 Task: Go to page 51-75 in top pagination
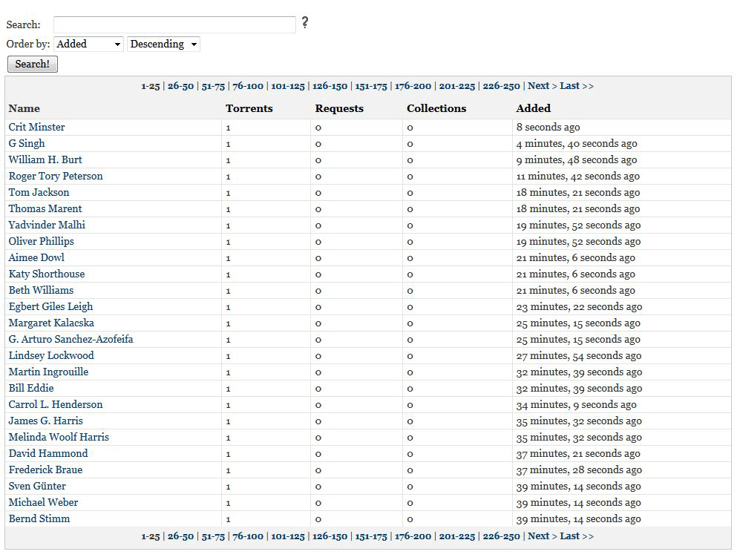click(213, 86)
